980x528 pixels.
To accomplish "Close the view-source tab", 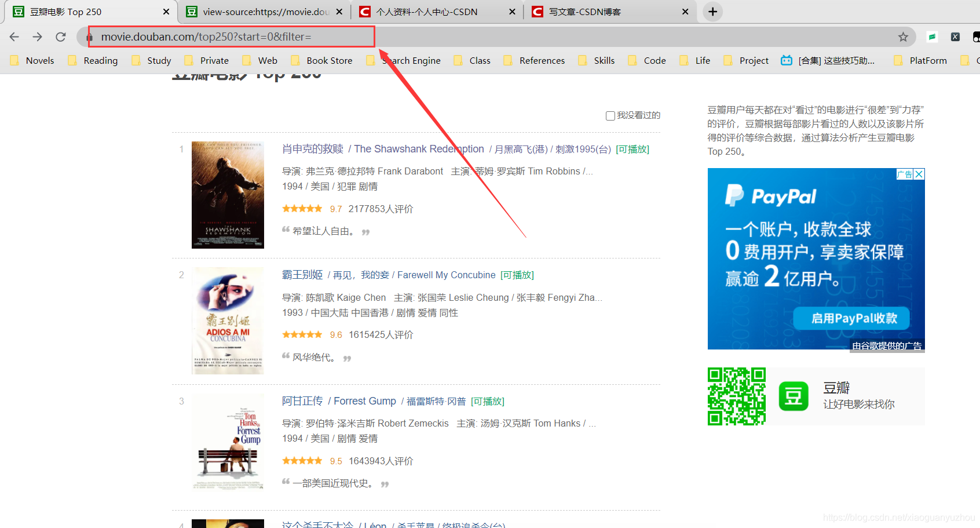I will (x=339, y=12).
